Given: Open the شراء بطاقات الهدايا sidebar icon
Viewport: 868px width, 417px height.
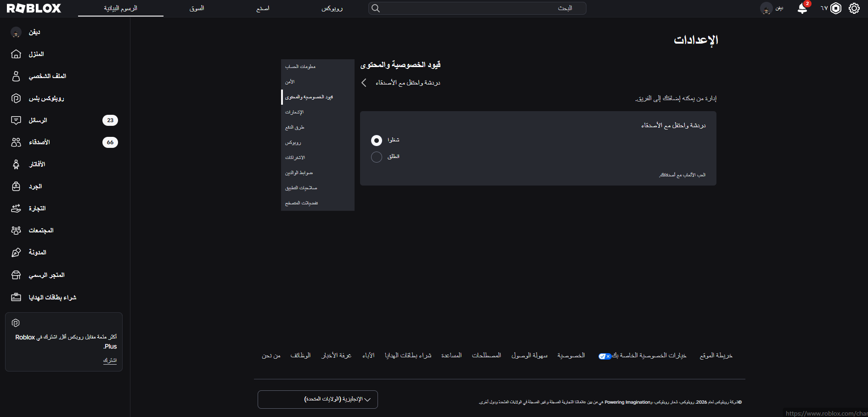Looking at the screenshot, I should point(16,298).
